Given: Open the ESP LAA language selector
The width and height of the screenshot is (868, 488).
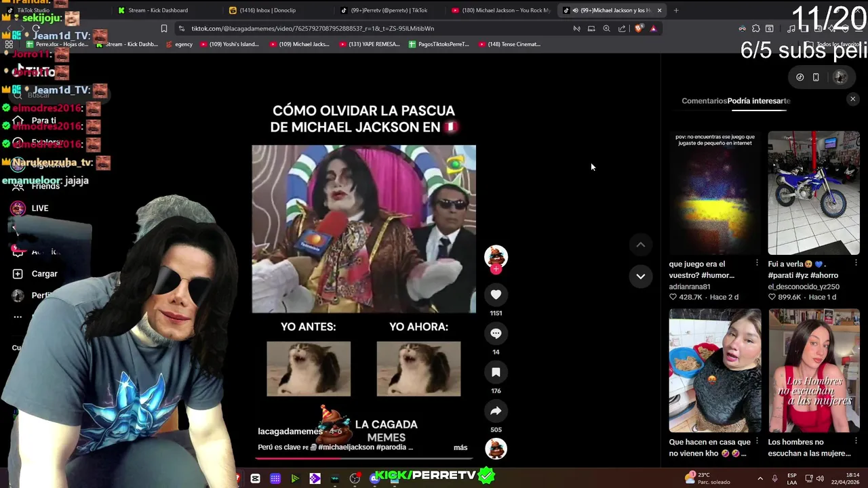Looking at the screenshot, I should (792, 479).
